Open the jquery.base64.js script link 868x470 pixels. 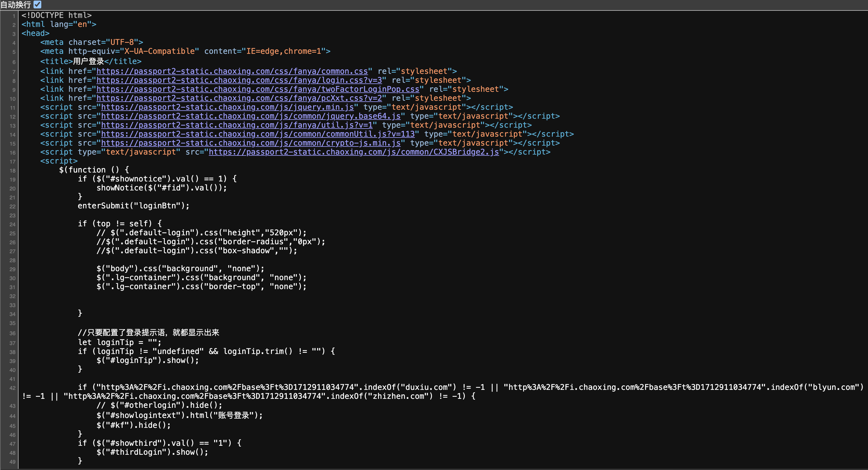tap(251, 116)
